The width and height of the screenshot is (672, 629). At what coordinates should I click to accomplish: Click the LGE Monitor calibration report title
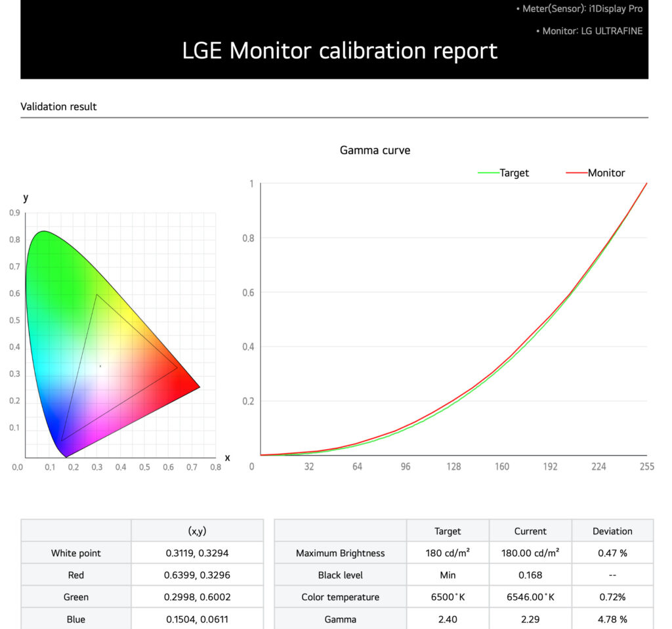click(x=340, y=51)
